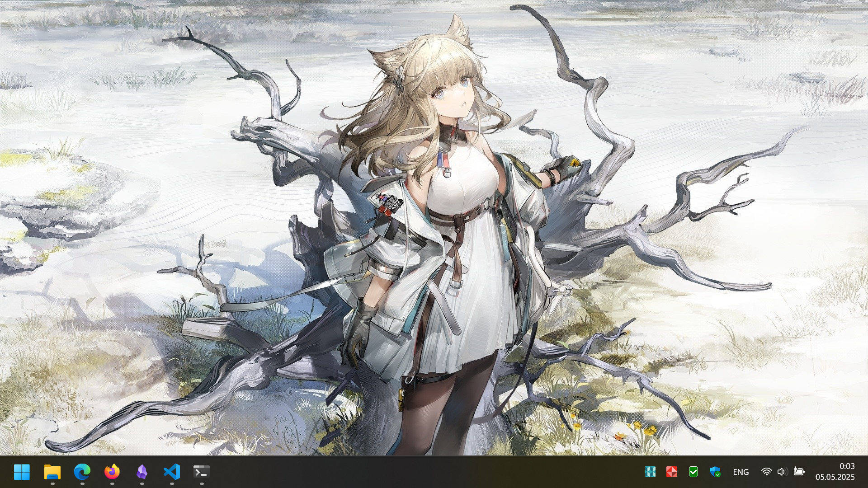Click the 0:03 clock time
This screenshot has width=868, height=488.
pos(847,466)
